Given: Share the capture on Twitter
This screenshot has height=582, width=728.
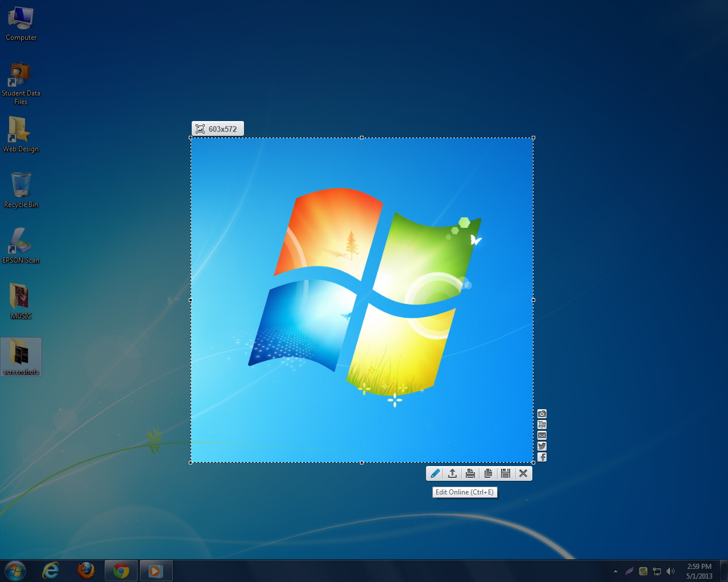Looking at the screenshot, I should [541, 446].
